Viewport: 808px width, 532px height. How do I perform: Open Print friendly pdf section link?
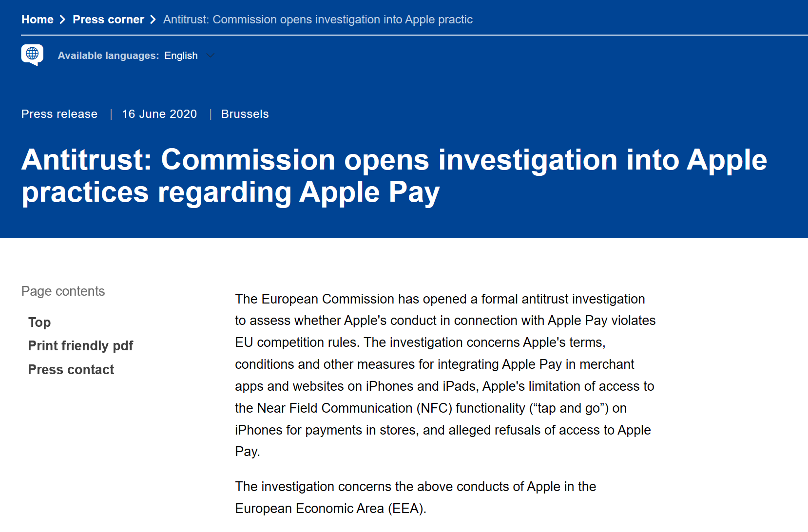tap(80, 346)
